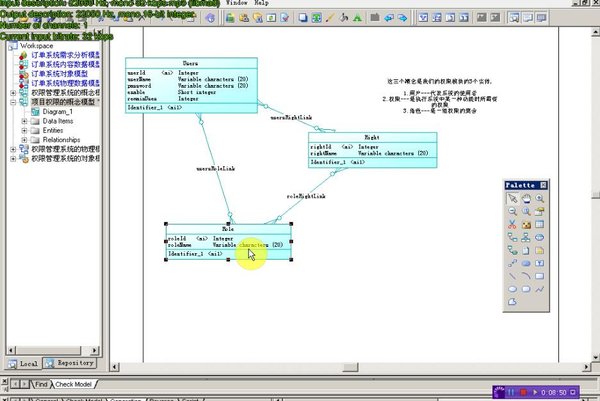Select the Polygon tool in Palette

click(512, 302)
